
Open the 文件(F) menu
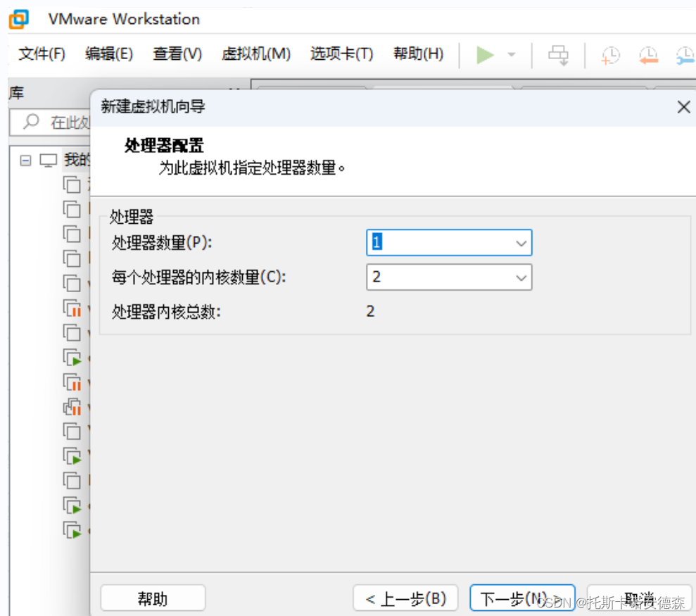pos(42,54)
